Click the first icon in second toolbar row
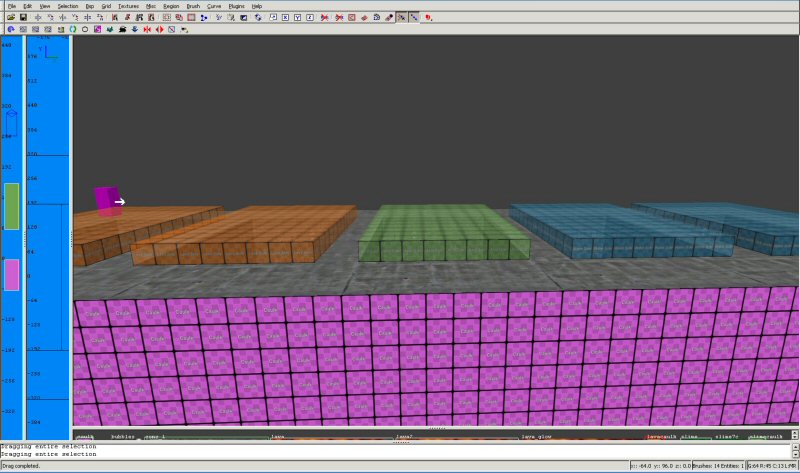 click(x=9, y=30)
